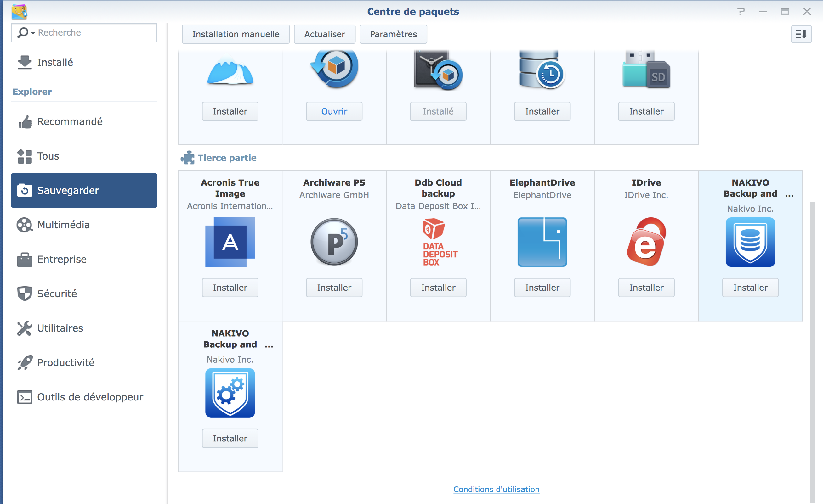The image size is (823, 504).
Task: Click the Archiware GmbH publisher text
Action: tap(334, 195)
